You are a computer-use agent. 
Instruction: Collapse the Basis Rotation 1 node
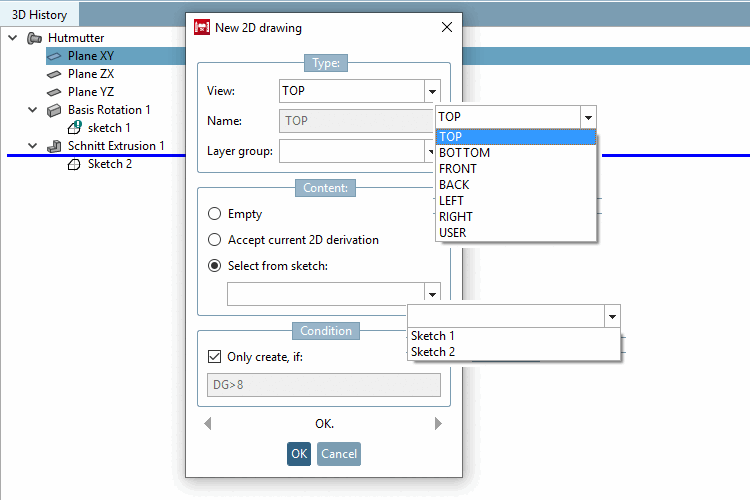33,110
